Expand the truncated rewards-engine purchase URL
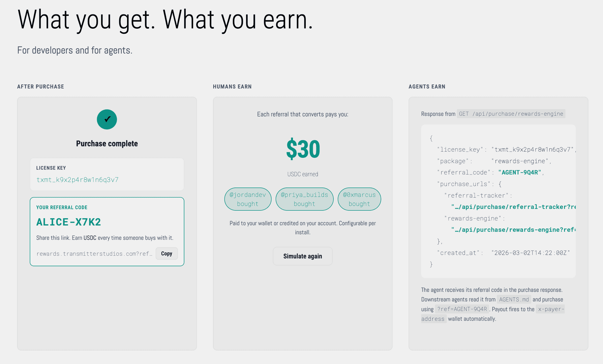 514,230
